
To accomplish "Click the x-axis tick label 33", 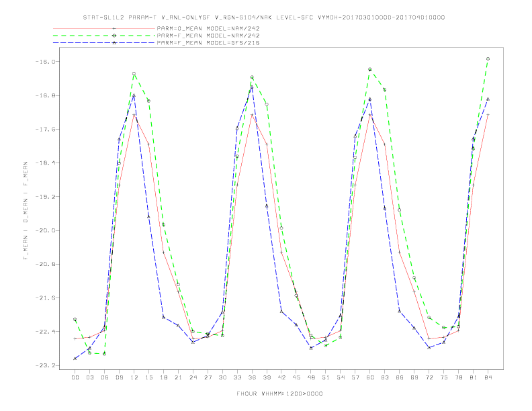I will point(237,377).
